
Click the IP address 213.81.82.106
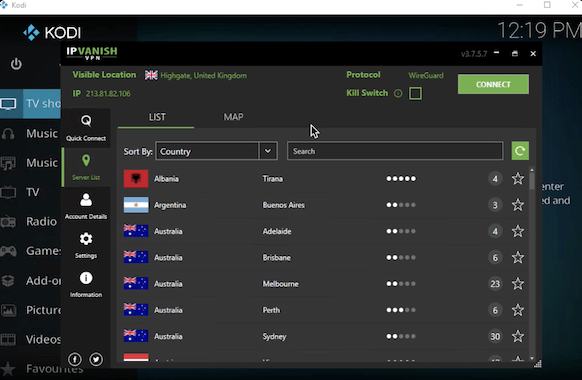pos(108,94)
